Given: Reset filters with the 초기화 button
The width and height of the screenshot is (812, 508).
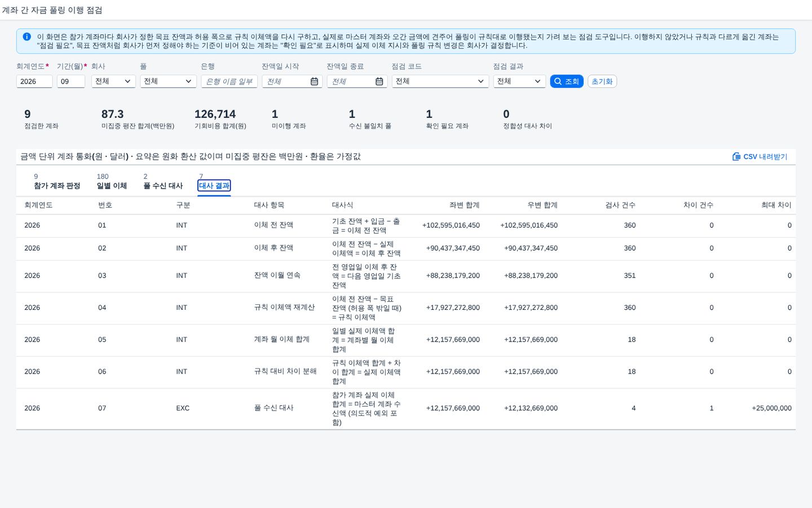Looking at the screenshot, I should [602, 81].
